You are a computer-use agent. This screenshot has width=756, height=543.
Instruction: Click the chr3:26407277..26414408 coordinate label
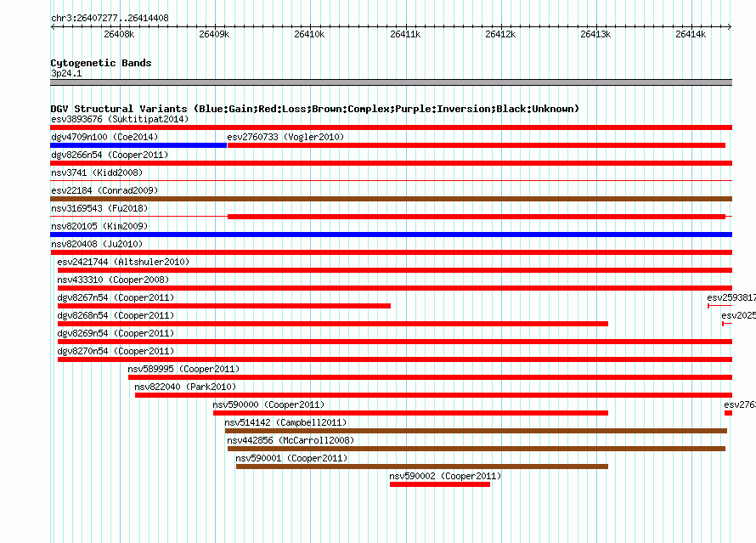coord(110,18)
